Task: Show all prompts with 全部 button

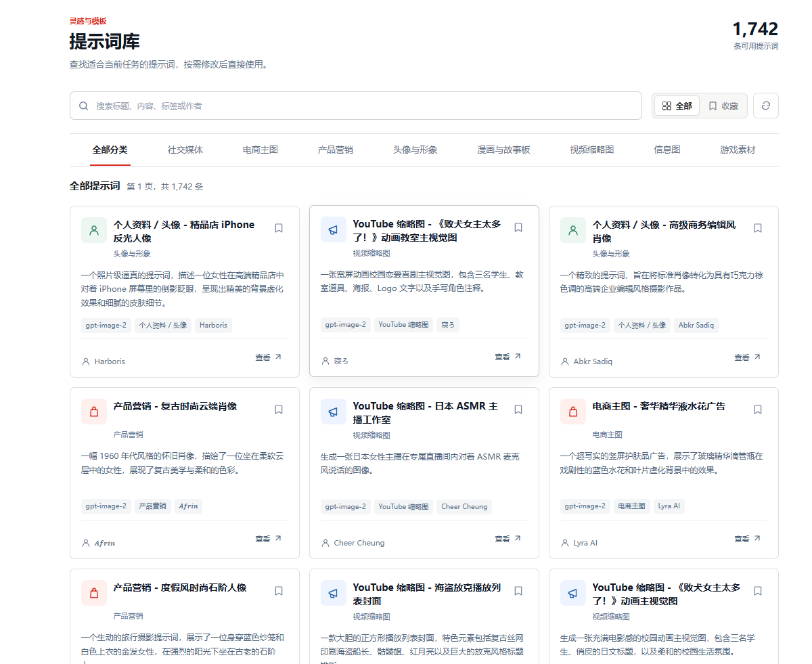Action: pos(677,106)
